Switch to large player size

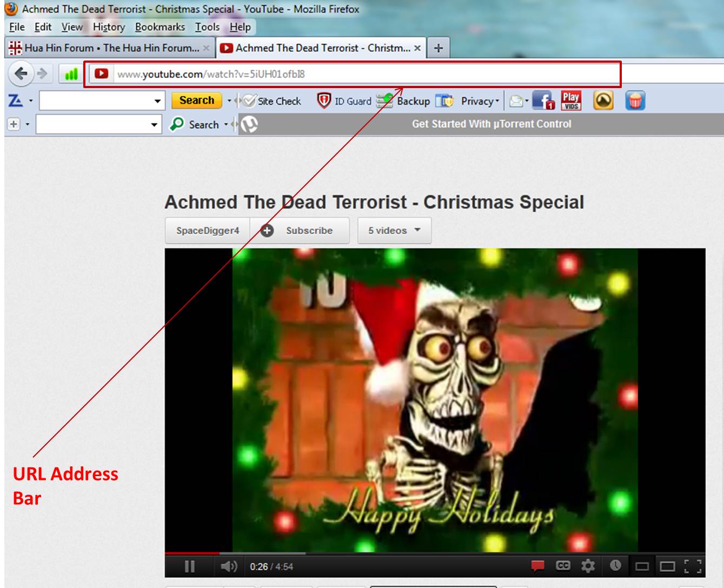tap(667, 566)
